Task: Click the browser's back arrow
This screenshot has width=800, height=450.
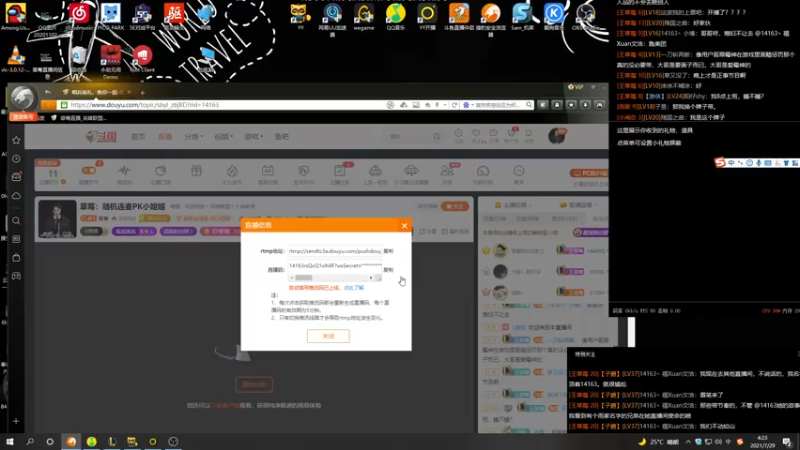Action: (x=47, y=92)
